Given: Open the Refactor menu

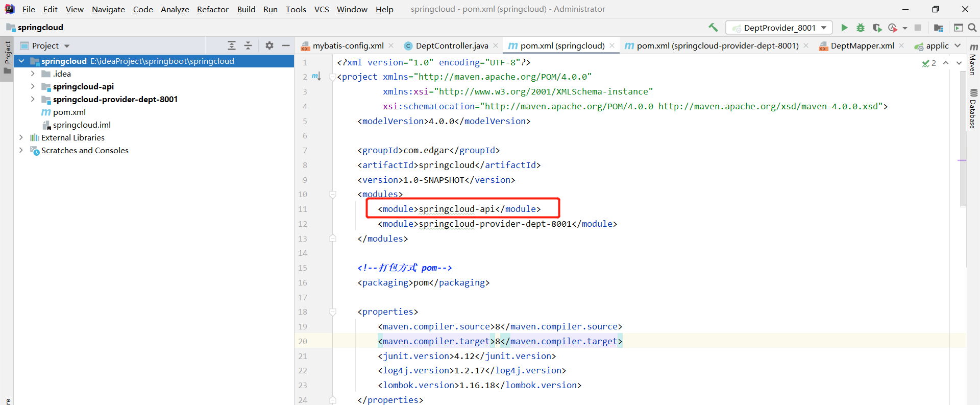Looking at the screenshot, I should (x=212, y=9).
